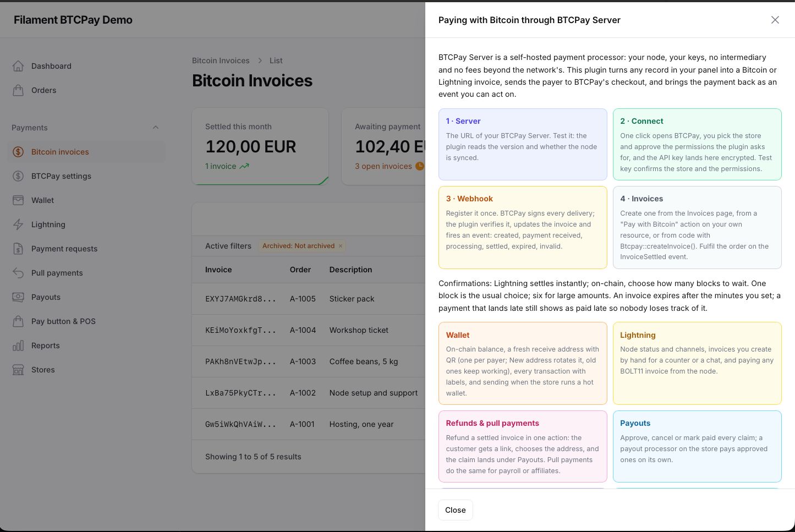This screenshot has height=532, width=795.
Task: Open invoice row PAKh8nVEtwJp...
Action: pyautogui.click(x=309, y=361)
